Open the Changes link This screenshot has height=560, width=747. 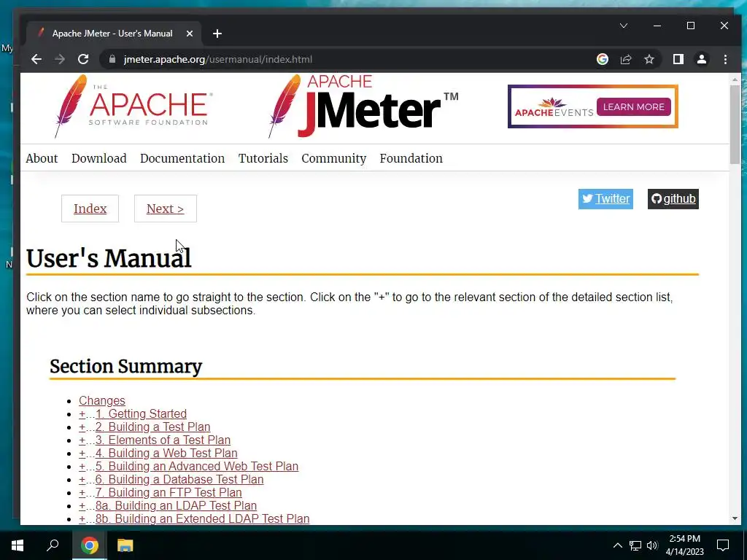pyautogui.click(x=102, y=400)
